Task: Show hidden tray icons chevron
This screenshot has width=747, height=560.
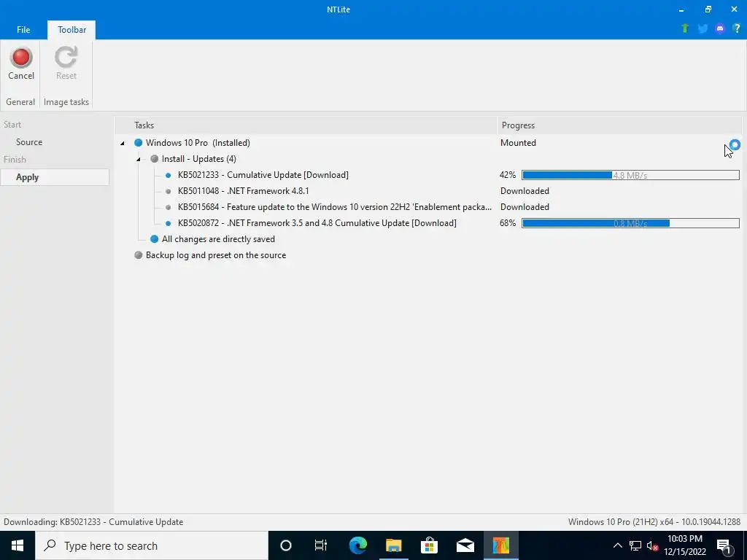Action: click(617, 545)
